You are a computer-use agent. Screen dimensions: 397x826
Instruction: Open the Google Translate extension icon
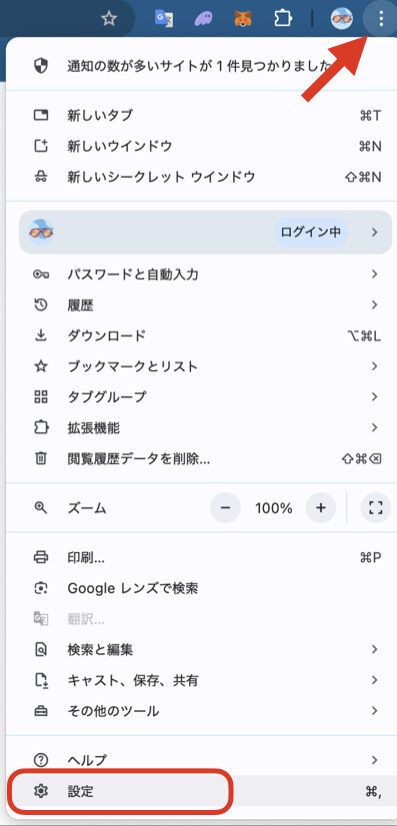click(x=164, y=19)
